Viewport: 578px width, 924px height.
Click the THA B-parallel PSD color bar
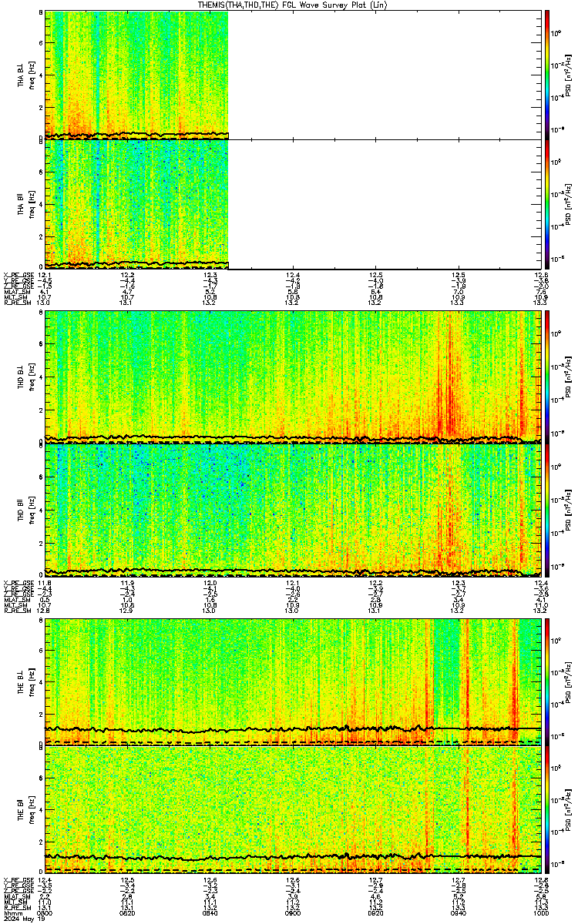(x=547, y=203)
